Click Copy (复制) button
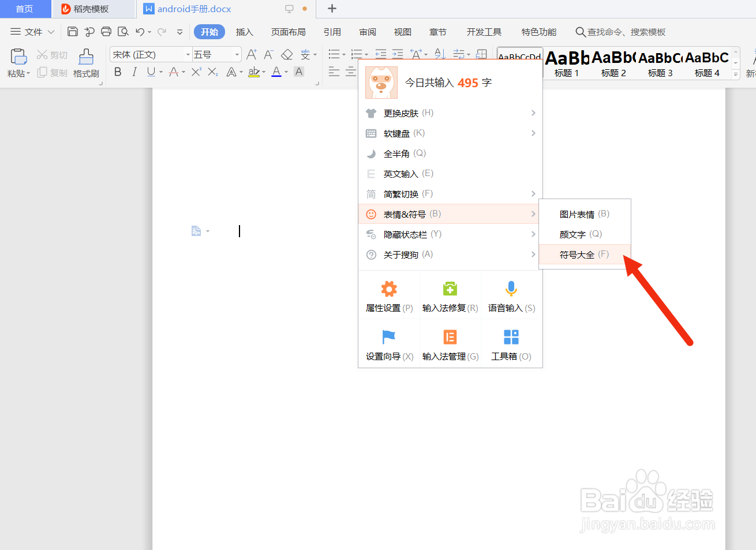 52,73
